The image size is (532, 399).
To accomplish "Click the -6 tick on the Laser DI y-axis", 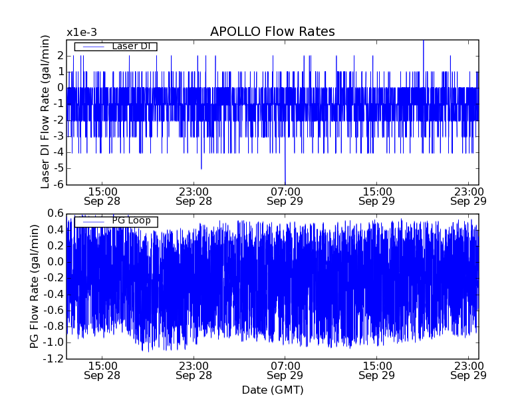I will tap(59, 185).
